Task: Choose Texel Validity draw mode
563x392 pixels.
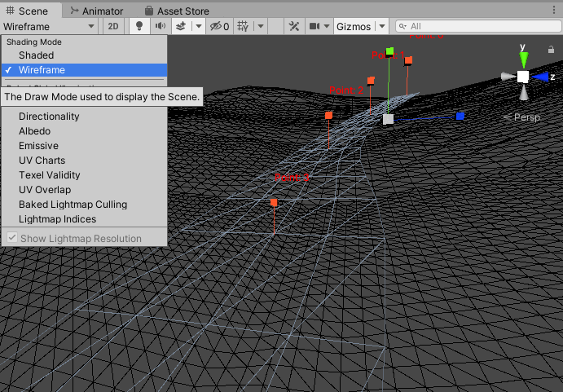Action: click(85, 175)
